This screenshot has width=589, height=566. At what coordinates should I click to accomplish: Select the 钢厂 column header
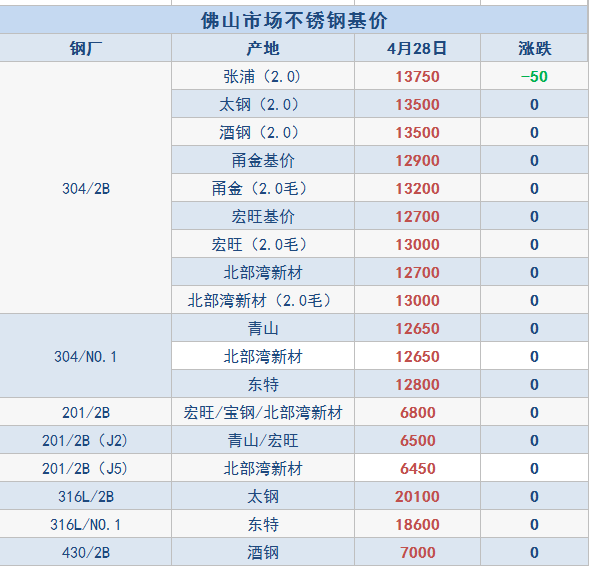[86, 48]
